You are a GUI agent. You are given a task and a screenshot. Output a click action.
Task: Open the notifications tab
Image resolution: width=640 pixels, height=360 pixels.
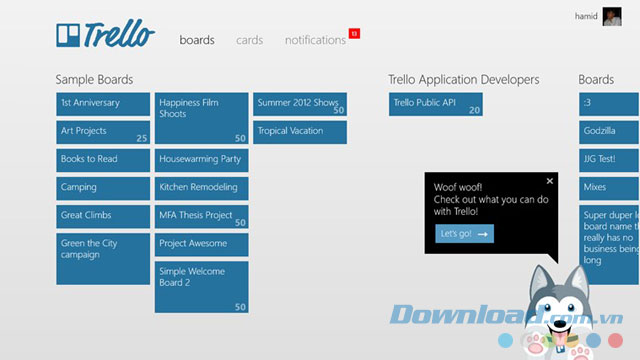click(x=315, y=40)
